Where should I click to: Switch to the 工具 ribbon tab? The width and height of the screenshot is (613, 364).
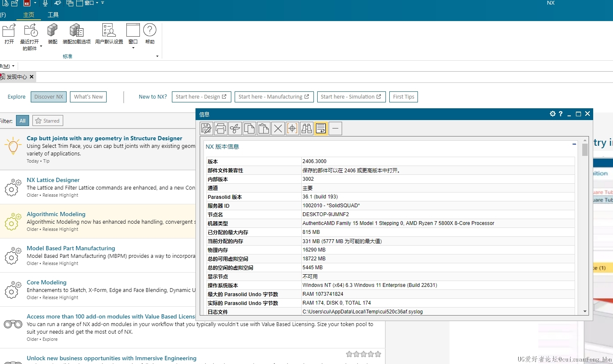[x=53, y=15]
